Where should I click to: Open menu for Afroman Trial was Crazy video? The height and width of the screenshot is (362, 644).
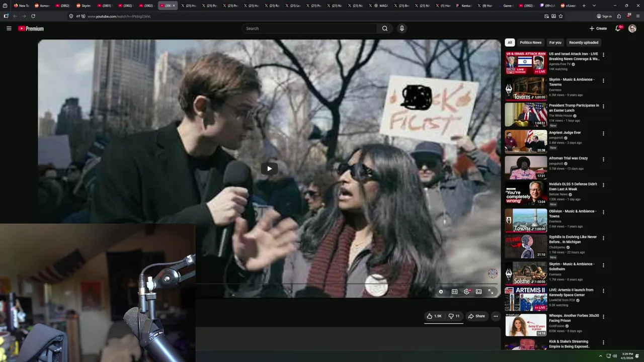(603, 159)
